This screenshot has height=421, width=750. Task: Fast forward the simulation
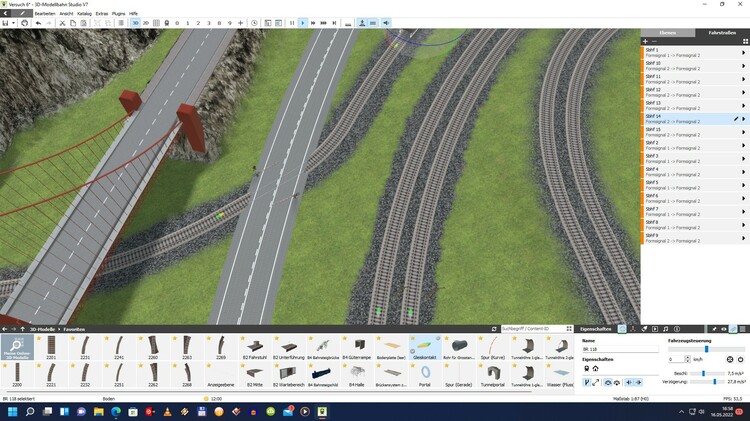click(313, 23)
